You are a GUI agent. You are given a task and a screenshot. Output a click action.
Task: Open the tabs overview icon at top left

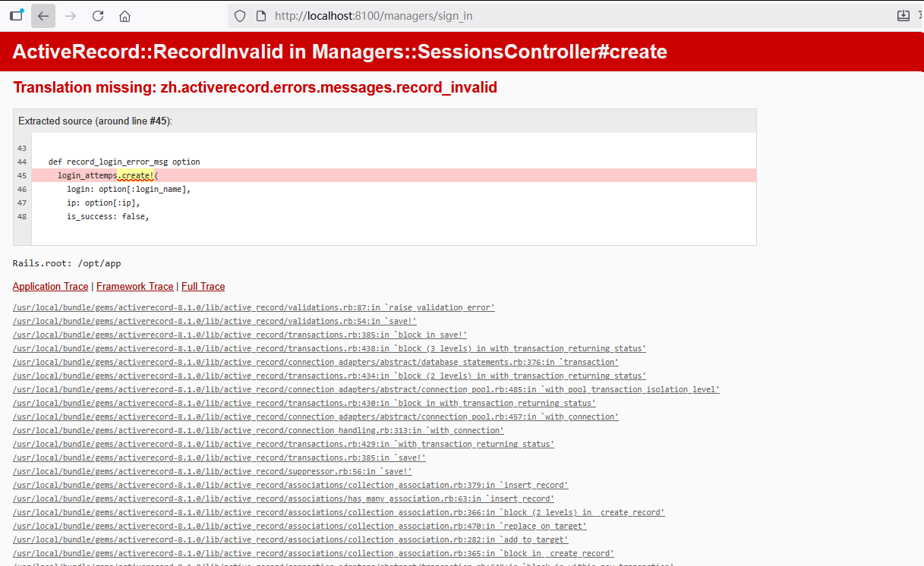point(16,15)
